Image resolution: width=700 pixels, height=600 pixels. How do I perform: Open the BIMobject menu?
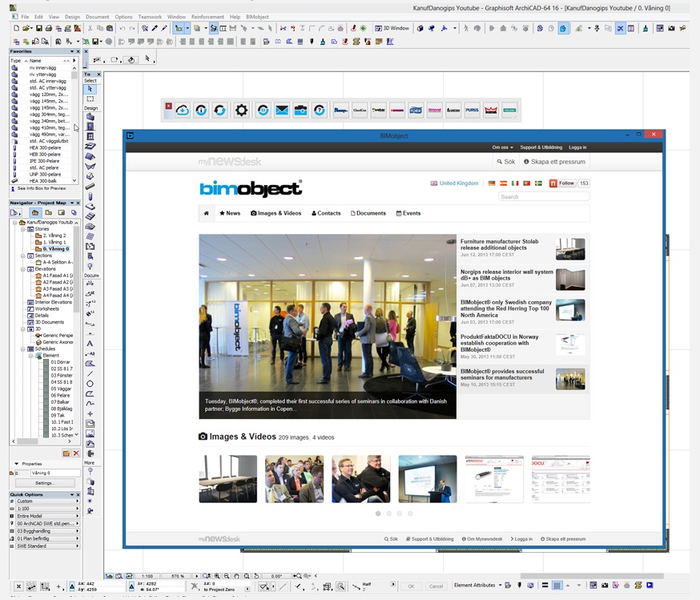coord(257,17)
